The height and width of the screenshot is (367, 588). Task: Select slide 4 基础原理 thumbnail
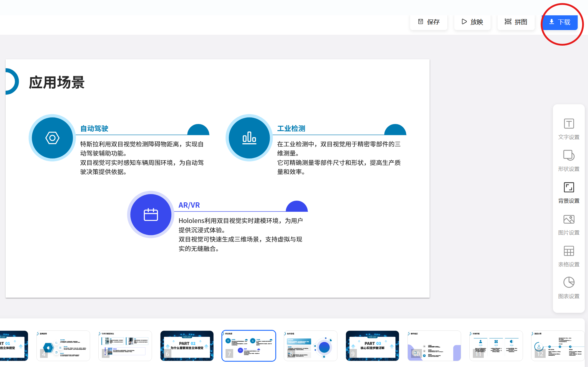(63, 346)
